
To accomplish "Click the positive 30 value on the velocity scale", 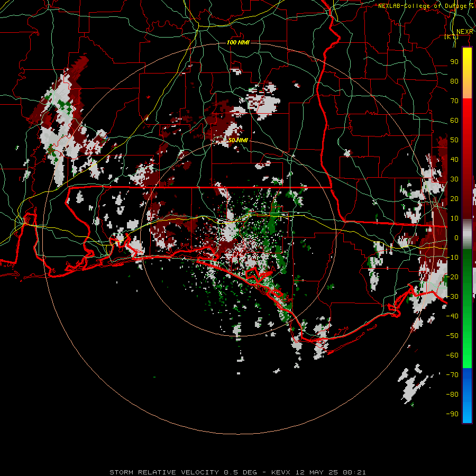I will (x=454, y=179).
